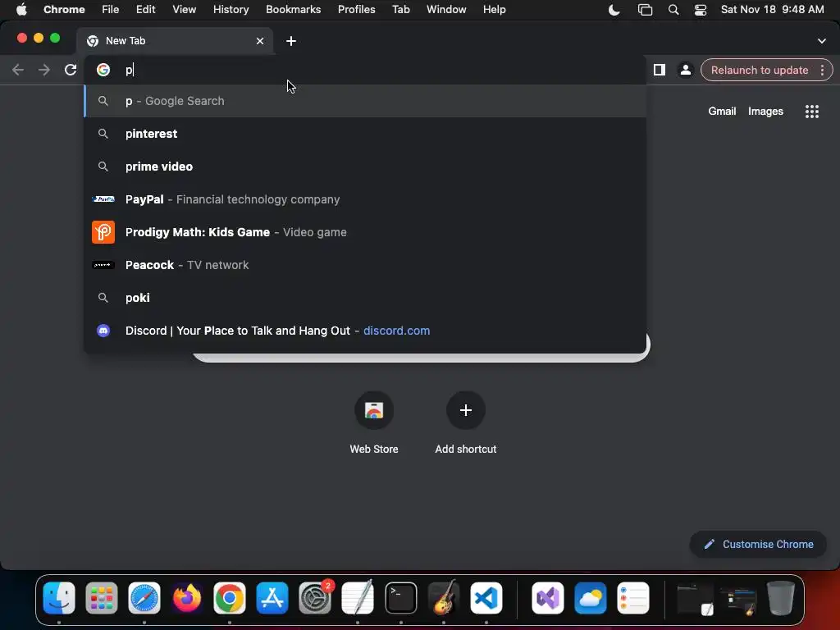840x630 pixels.
Task: Open Visual Studio purple icon in Dock
Action: 547,598
